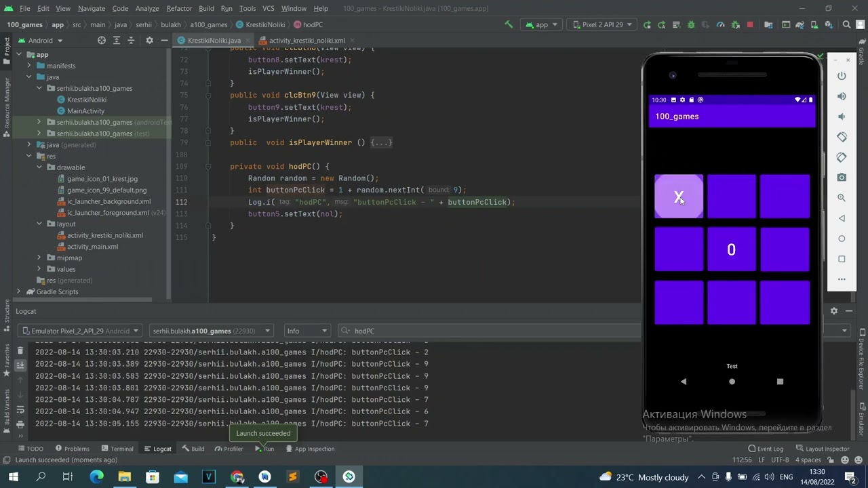Power off emulator via power icon
The image size is (868, 488).
842,76
